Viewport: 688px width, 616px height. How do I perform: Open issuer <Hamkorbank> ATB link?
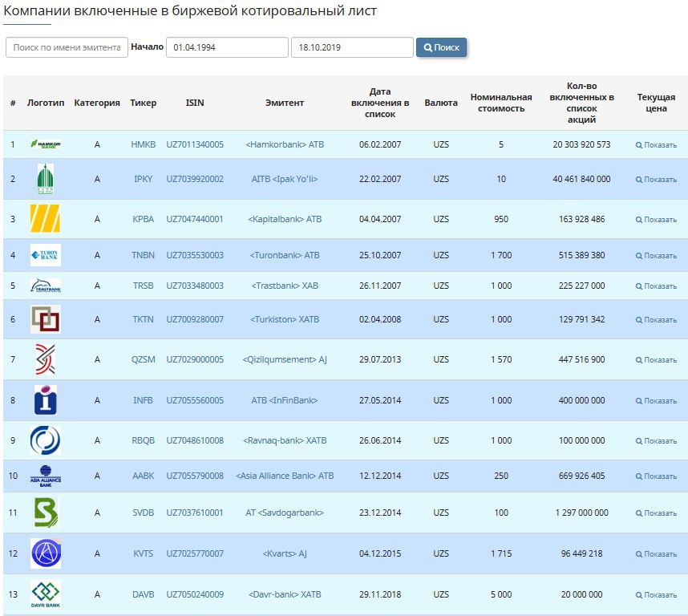pyautogui.click(x=285, y=144)
